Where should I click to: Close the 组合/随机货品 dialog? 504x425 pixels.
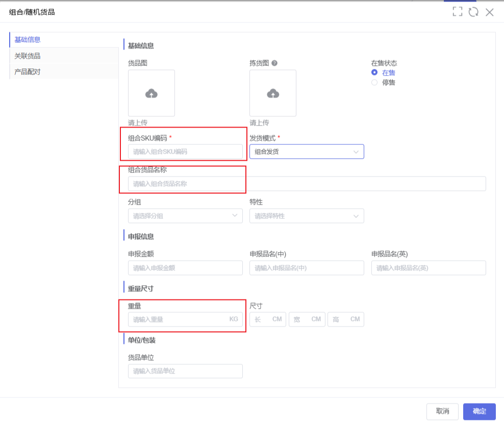490,12
